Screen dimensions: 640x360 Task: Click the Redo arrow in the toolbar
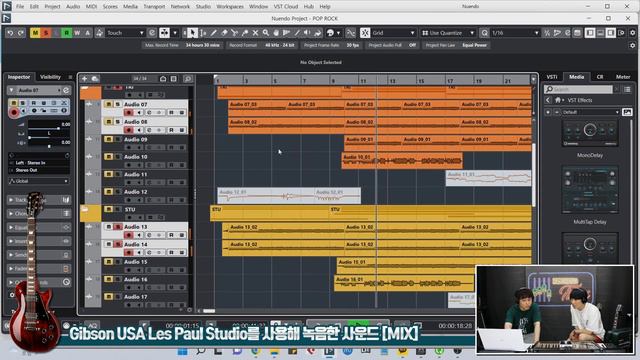click(21, 33)
